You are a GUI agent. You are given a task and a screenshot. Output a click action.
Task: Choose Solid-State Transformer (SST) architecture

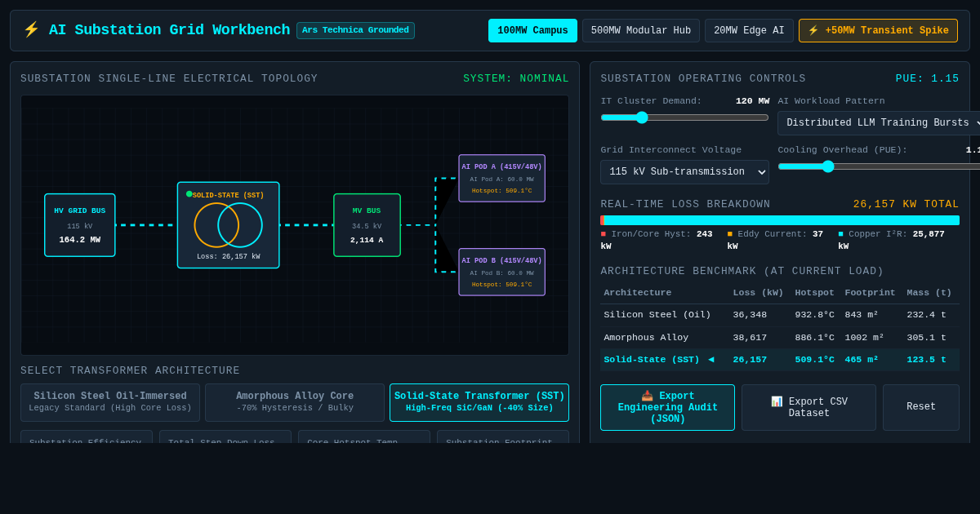pyautogui.click(x=479, y=402)
